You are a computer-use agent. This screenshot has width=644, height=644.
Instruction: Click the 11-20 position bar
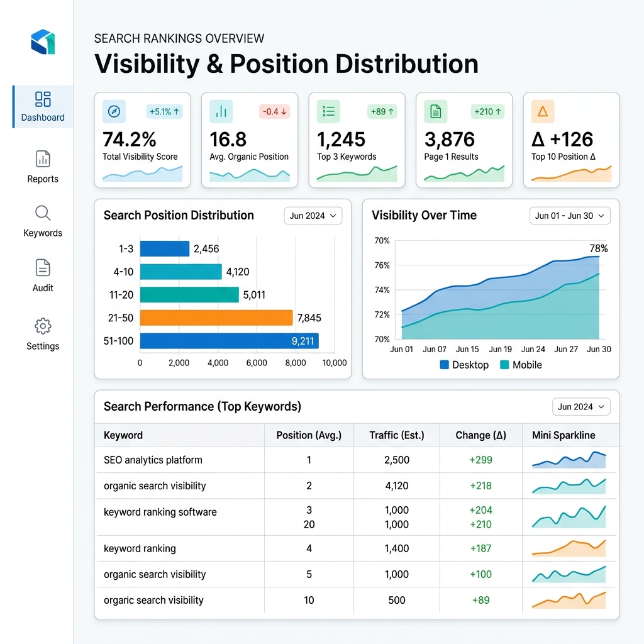pyautogui.click(x=189, y=294)
